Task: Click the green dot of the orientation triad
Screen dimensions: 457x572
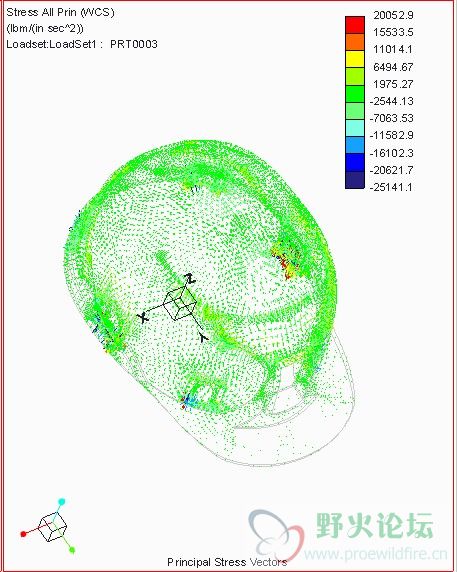Action: pos(72,550)
